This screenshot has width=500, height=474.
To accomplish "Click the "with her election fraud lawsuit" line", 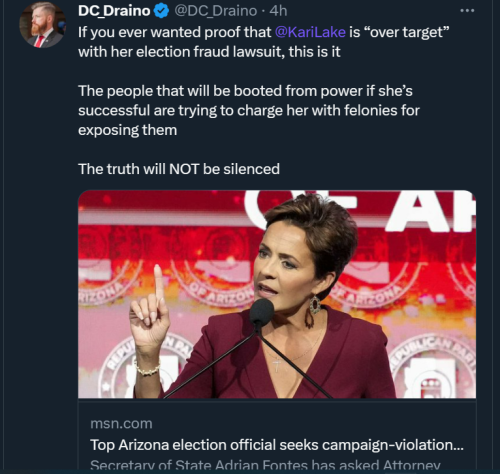I will point(209,52).
